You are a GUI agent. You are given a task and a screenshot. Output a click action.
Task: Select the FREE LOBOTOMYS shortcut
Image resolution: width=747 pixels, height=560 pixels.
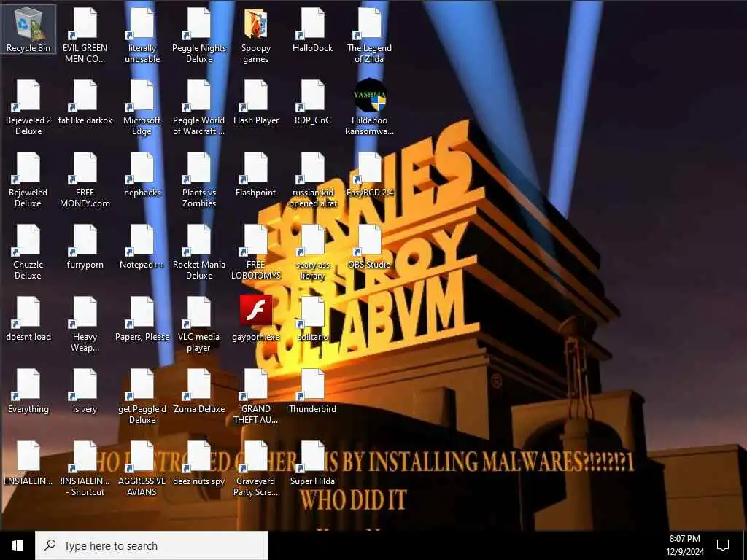[256, 252]
